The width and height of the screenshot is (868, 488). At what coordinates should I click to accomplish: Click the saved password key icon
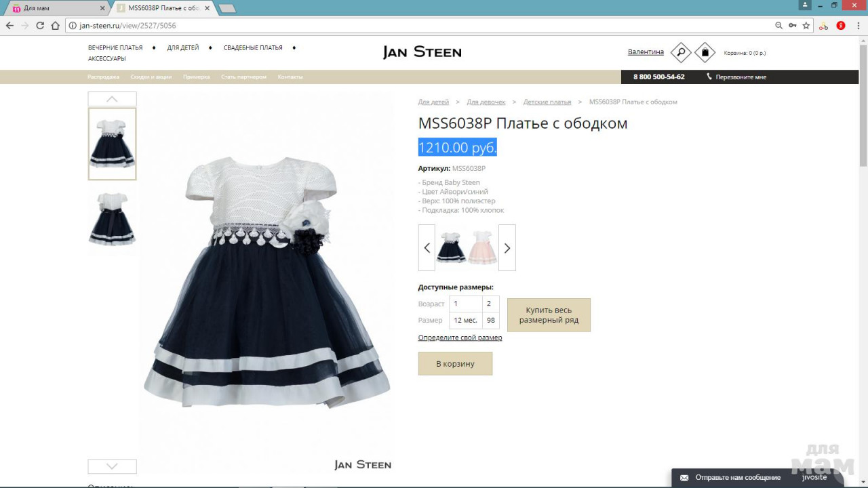(792, 26)
